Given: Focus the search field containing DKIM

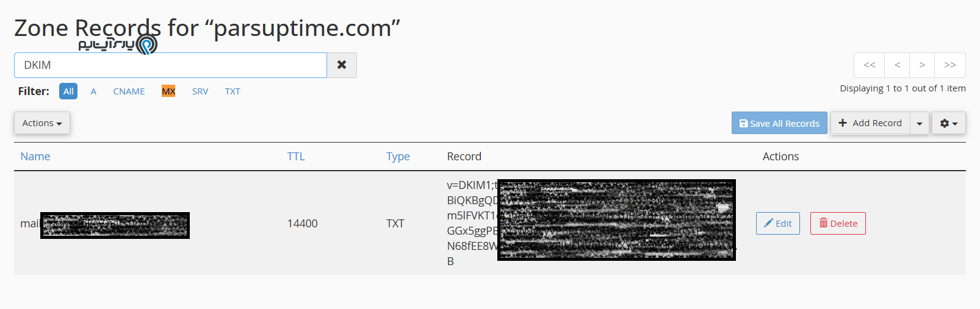Looking at the screenshot, I should [170, 65].
